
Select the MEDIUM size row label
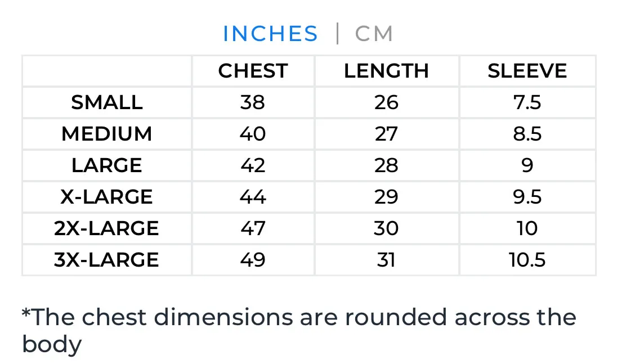point(106,134)
